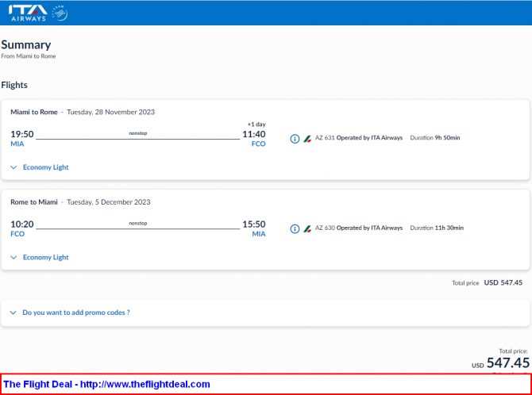
Task: Click the 11:40 arrival time
Action: click(254, 134)
